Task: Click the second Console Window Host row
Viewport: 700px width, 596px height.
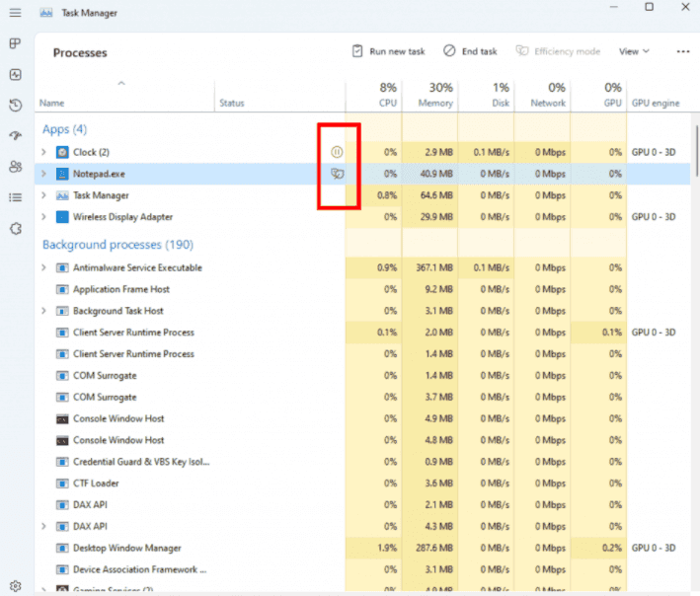Action: 362,440
